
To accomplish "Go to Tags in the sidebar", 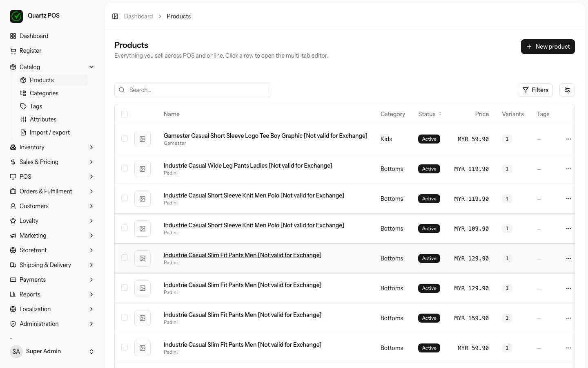I will click(x=52, y=106).
